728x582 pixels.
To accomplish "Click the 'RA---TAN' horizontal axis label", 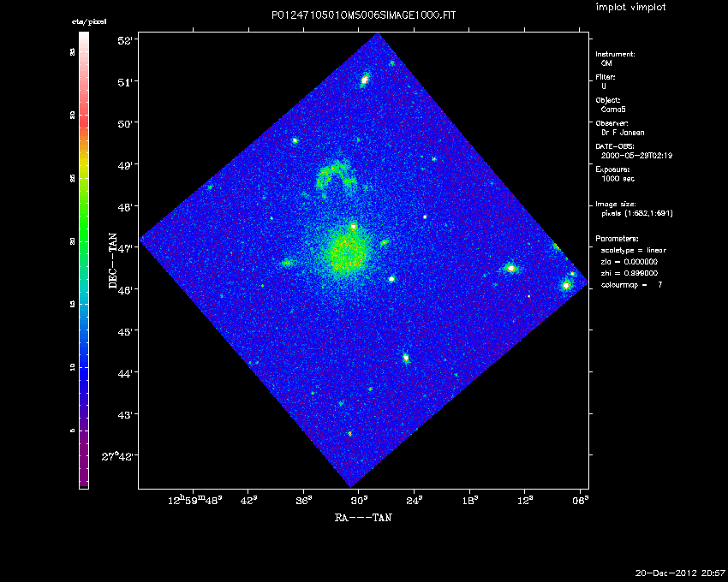I will 363,517.
